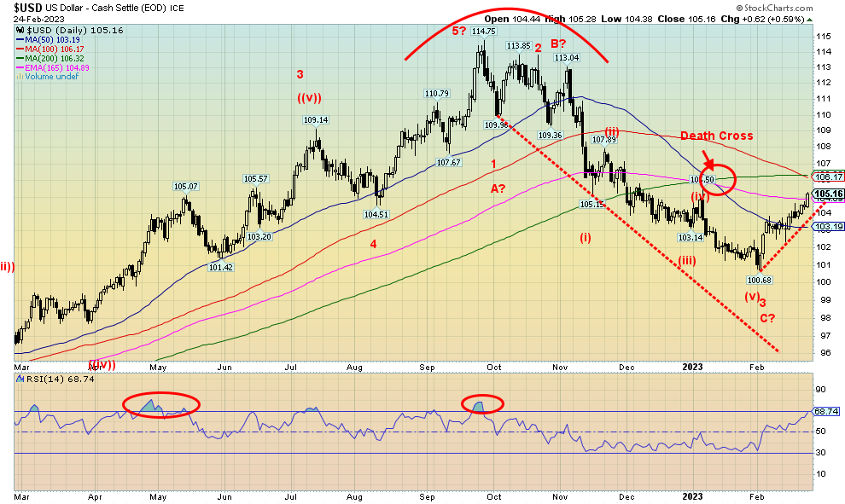
Task: Click the 100.68 low price label
Action: click(758, 280)
